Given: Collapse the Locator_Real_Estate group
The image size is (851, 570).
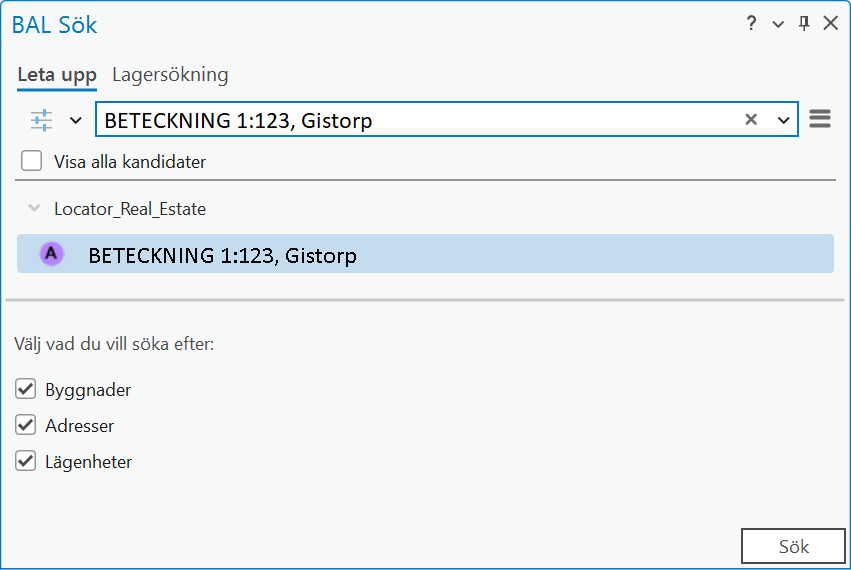Looking at the screenshot, I should tap(35, 209).
